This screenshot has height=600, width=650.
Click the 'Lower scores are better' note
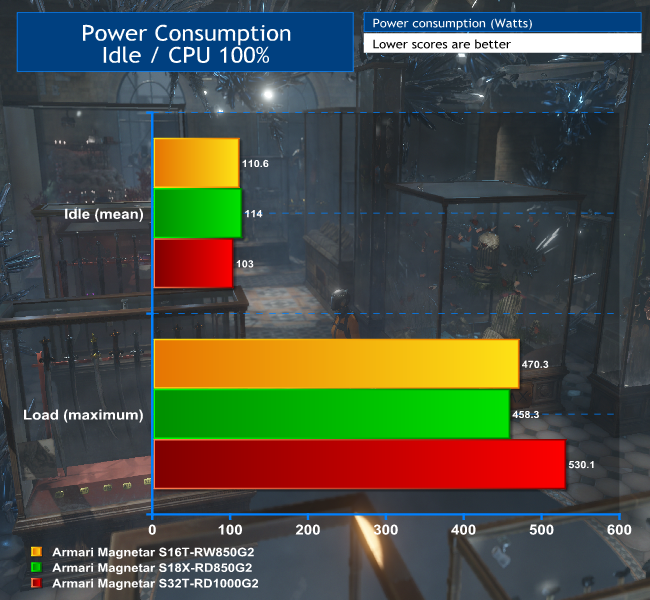tap(502, 43)
